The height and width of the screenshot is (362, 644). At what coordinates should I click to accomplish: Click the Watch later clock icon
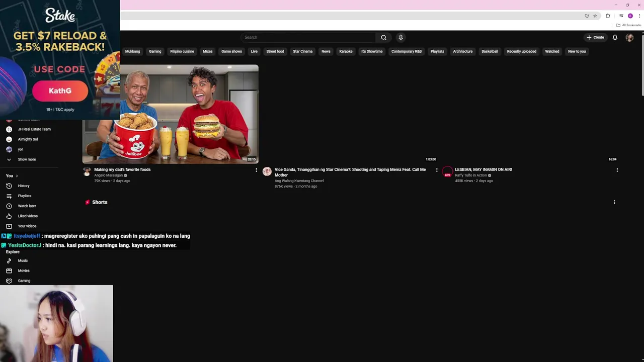(9, 206)
